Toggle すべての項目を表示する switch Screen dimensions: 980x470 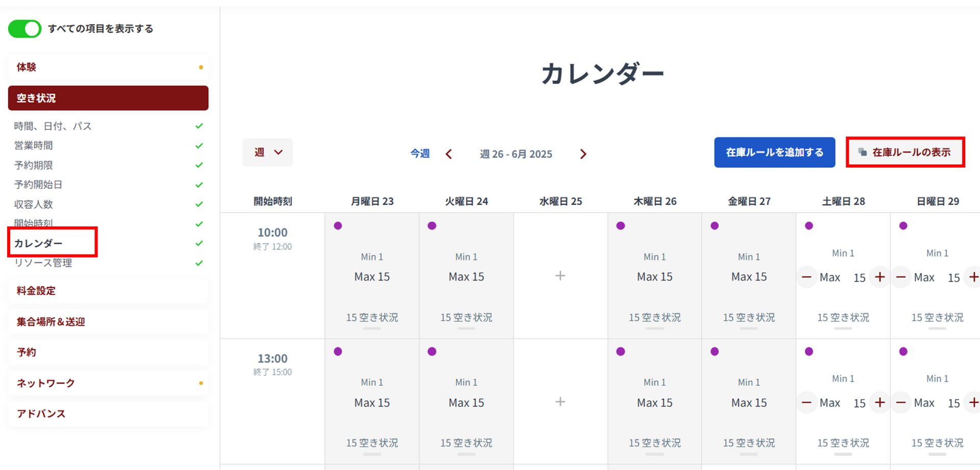tap(24, 29)
